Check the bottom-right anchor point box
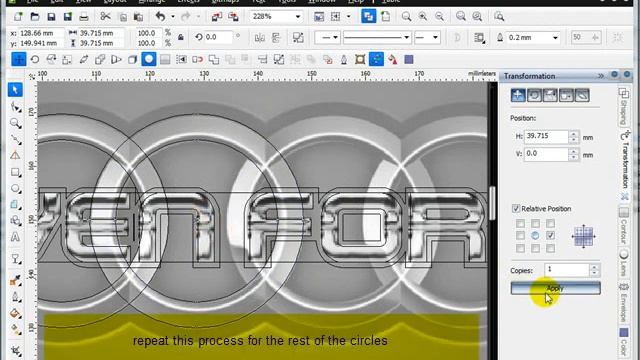The image size is (640, 360). (550, 248)
